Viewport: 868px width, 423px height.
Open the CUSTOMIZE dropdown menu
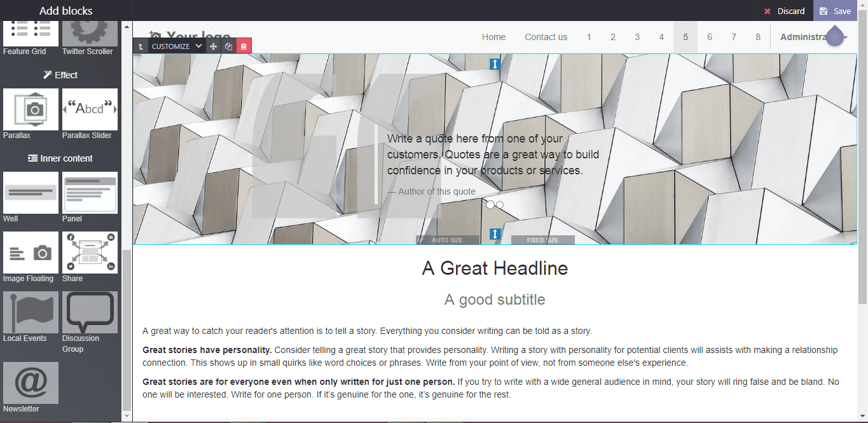tap(177, 46)
